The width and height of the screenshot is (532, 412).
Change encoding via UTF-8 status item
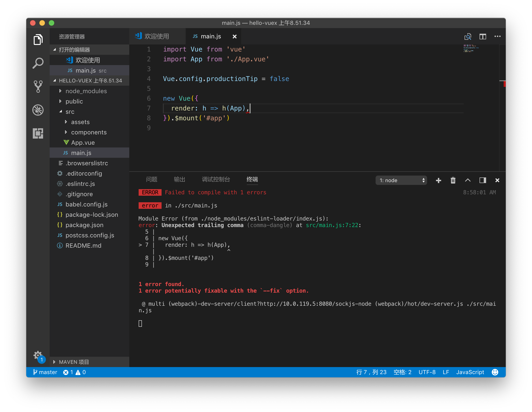click(427, 372)
